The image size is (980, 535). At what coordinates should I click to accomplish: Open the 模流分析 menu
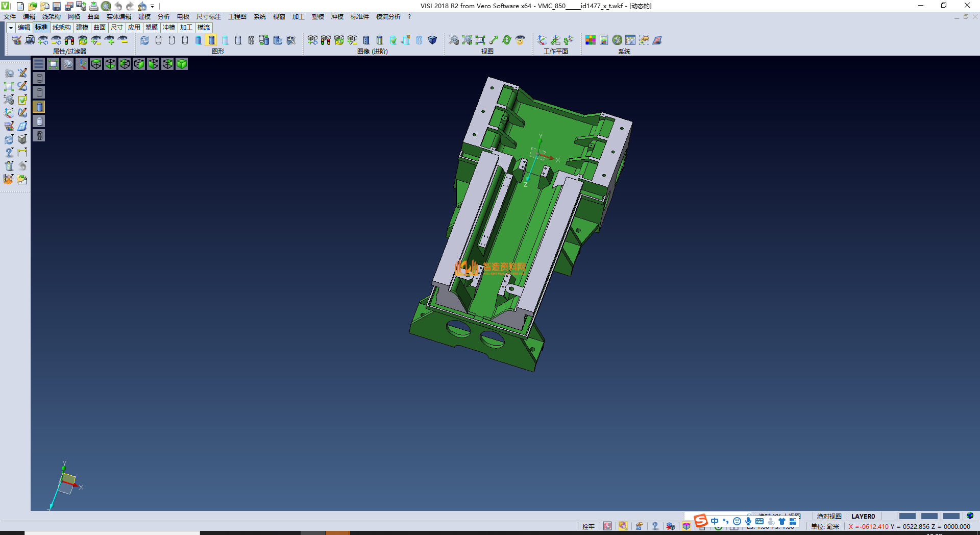tap(388, 17)
